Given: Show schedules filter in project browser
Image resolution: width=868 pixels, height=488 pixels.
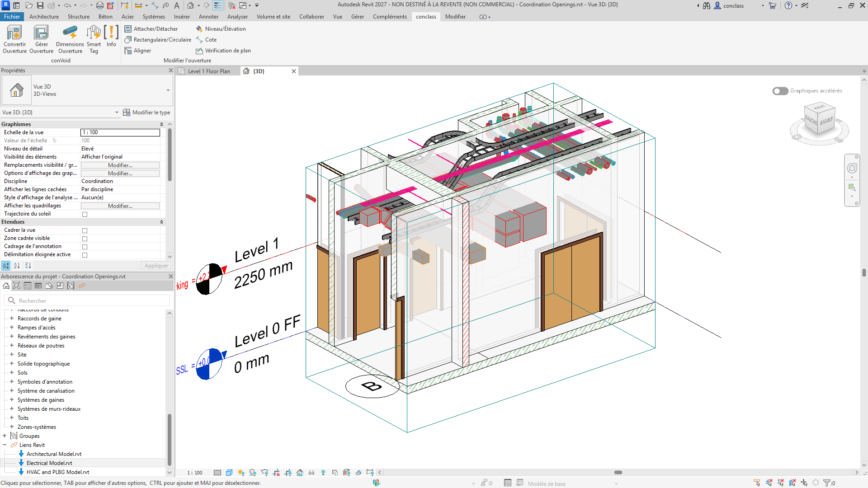Looking at the screenshot, I should click(38, 286).
